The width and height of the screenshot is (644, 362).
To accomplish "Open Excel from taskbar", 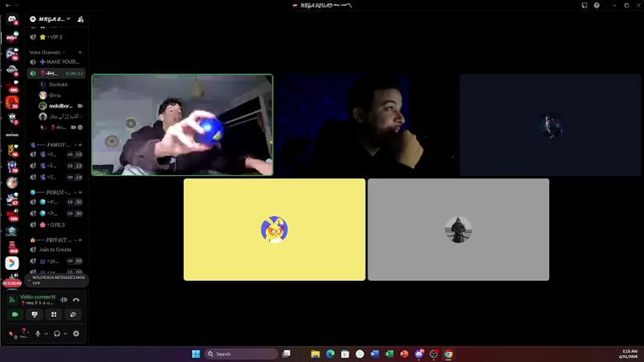I will (389, 354).
